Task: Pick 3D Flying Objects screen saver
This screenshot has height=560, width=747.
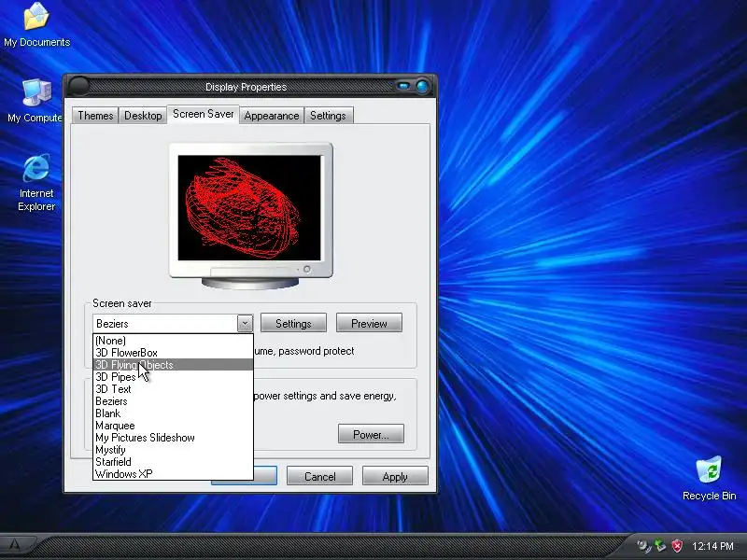Action: pyautogui.click(x=173, y=365)
